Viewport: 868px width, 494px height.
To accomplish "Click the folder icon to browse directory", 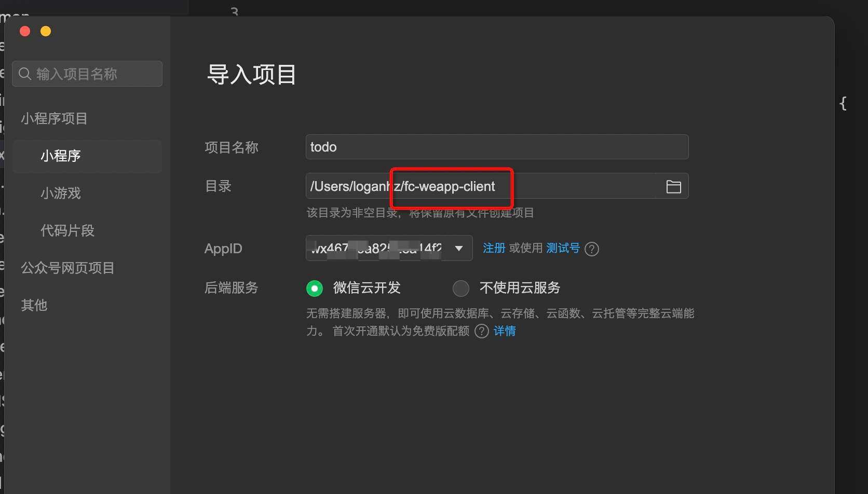I will tap(673, 186).
